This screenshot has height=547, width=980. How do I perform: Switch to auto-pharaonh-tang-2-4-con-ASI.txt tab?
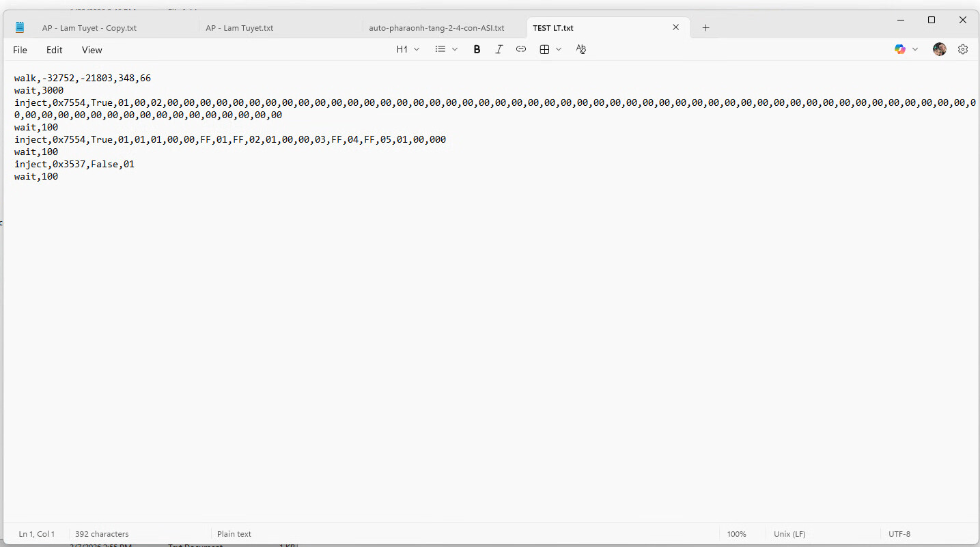click(x=436, y=28)
